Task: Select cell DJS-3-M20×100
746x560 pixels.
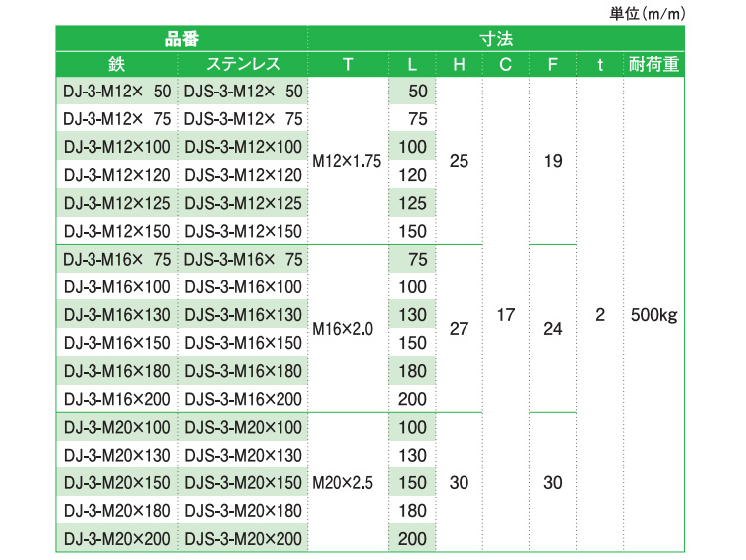Action: click(243, 427)
